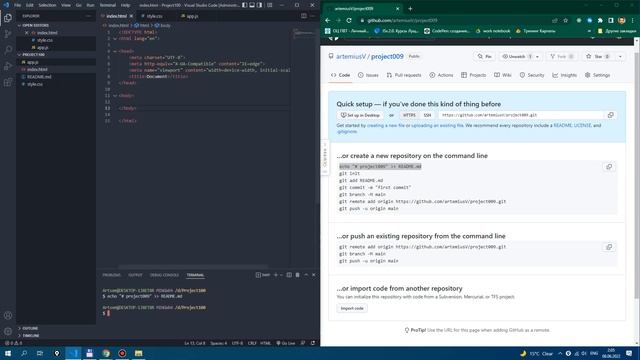The height and width of the screenshot is (360, 640).
Task: Open the Extensions view in VS Code
Action: tap(8, 82)
